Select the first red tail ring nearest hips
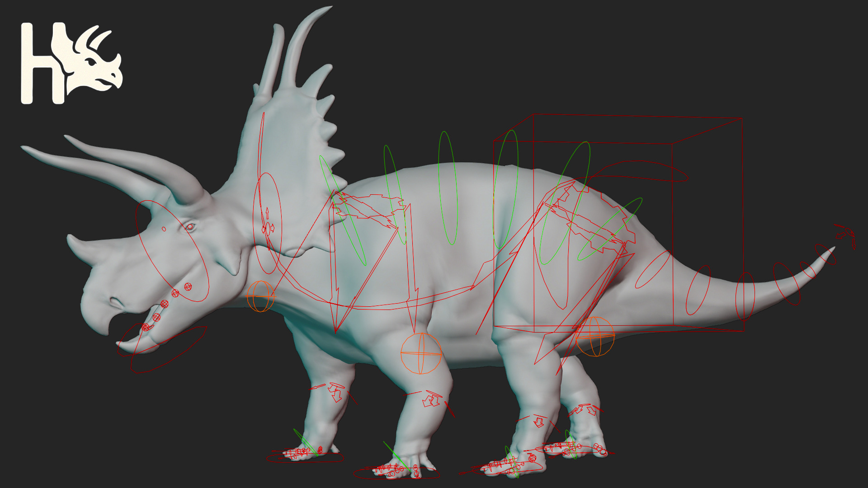The image size is (868, 488). pyautogui.click(x=653, y=270)
